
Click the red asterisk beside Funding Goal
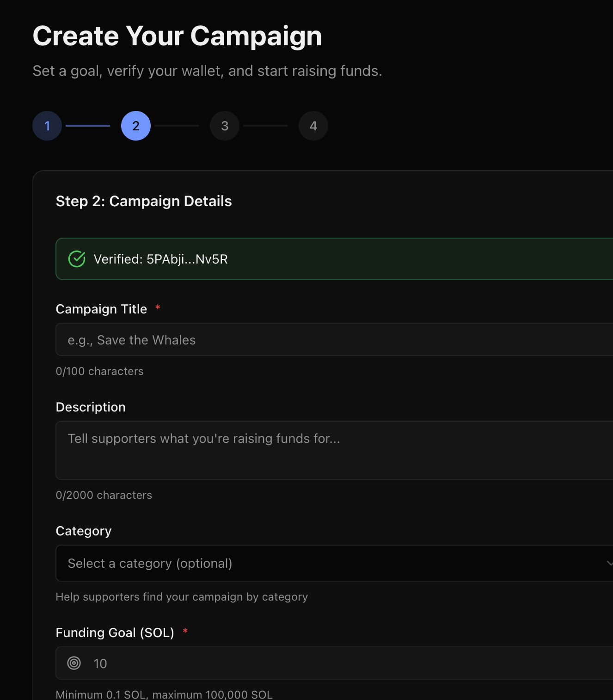[185, 631]
